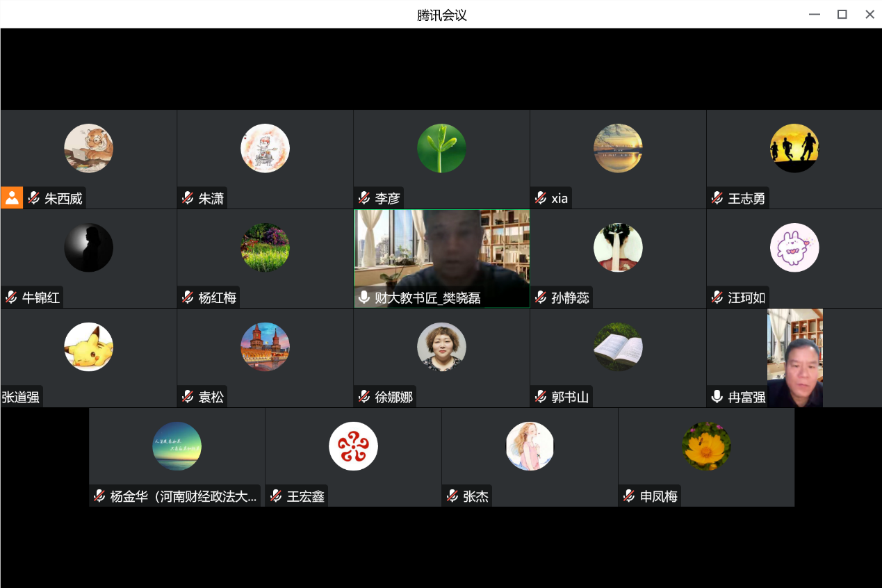Image resolution: width=882 pixels, height=588 pixels.
Task: Select 徐娜娜's portrait avatar
Action: (x=441, y=347)
